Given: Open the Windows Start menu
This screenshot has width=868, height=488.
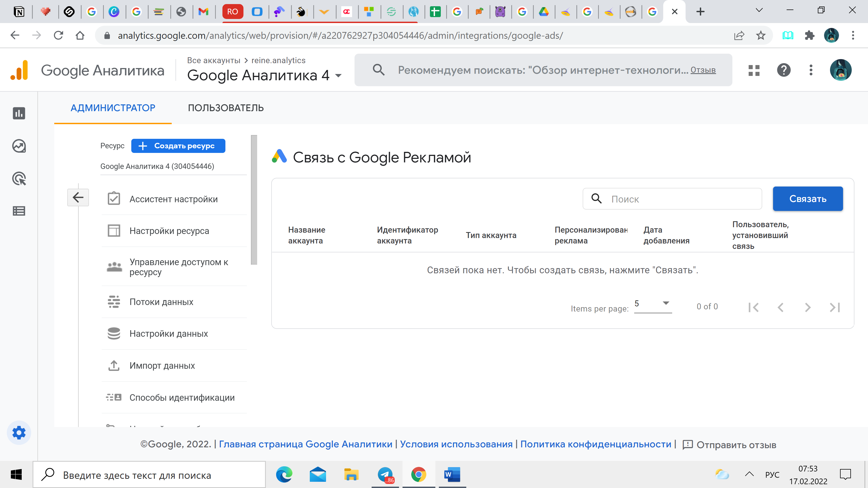Looking at the screenshot, I should point(16,475).
